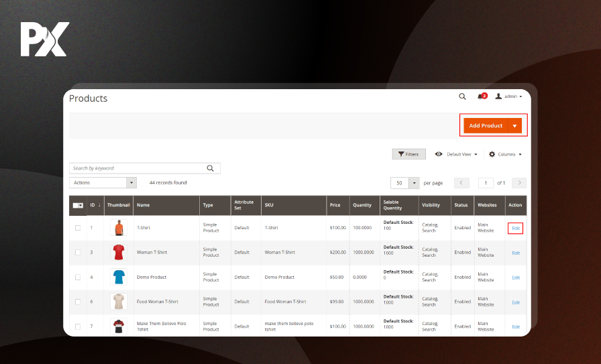Click the red Woman T-Shirt thumbnail
The width and height of the screenshot is (601, 364).
(119, 253)
